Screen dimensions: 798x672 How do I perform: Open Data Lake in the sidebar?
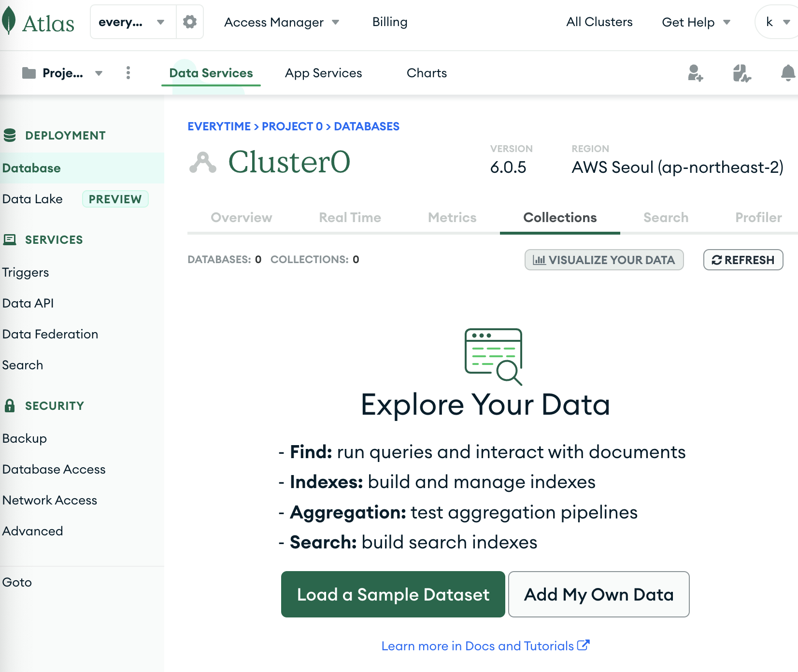pyautogui.click(x=32, y=199)
